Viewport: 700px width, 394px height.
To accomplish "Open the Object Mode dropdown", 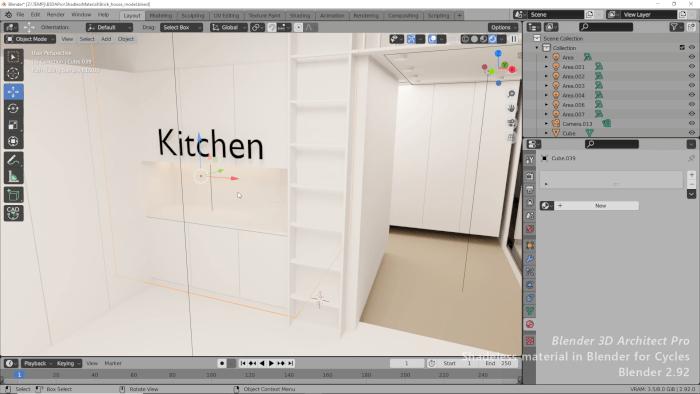I will 30,39.
